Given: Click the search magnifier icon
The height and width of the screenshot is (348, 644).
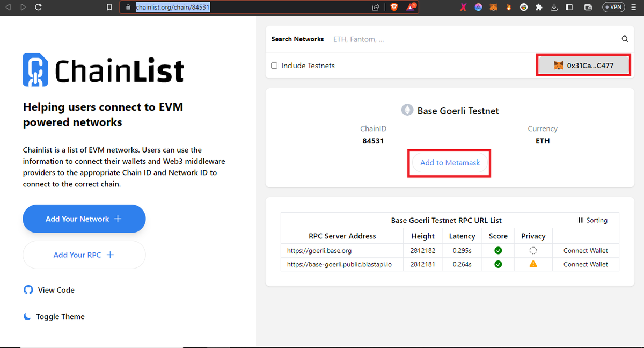Looking at the screenshot, I should [x=625, y=39].
